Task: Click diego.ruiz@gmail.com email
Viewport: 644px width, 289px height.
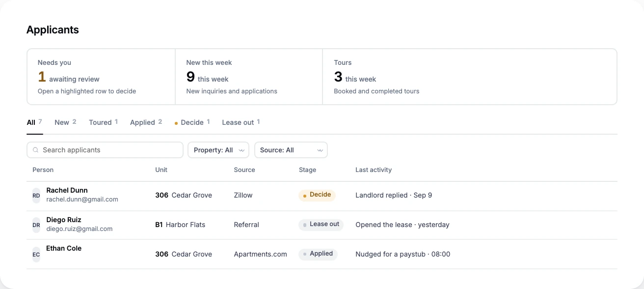Action: (x=80, y=229)
